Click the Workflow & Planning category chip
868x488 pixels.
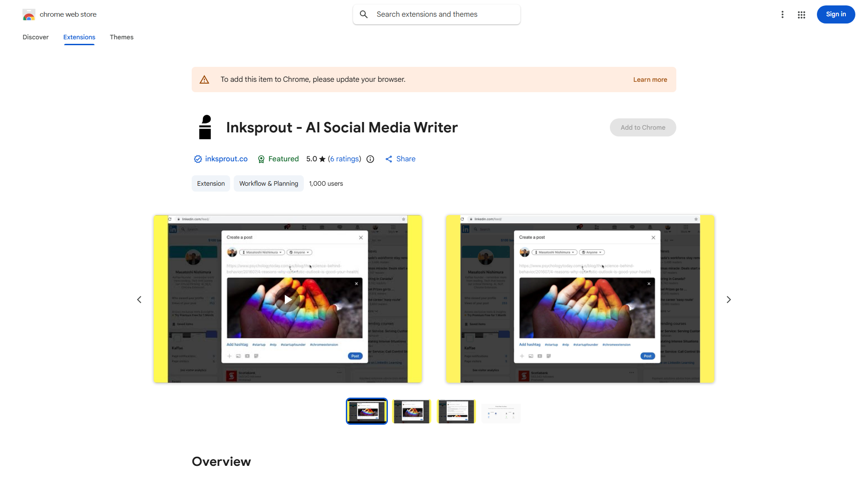269,183
